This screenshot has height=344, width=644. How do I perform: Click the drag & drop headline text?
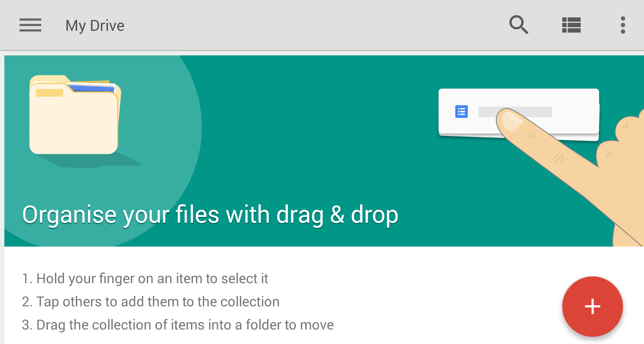210,215
